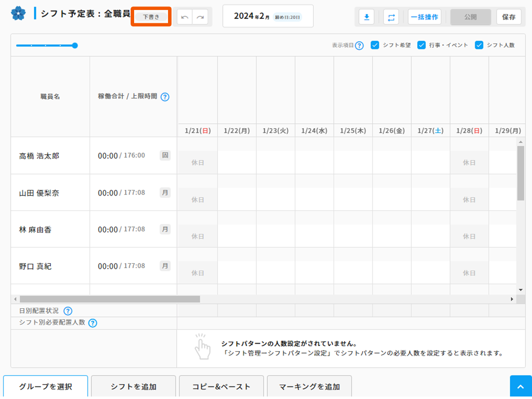Viewport: 532px width, 399px height.
Task: Click the blue flower app logo
Action: coord(18,13)
